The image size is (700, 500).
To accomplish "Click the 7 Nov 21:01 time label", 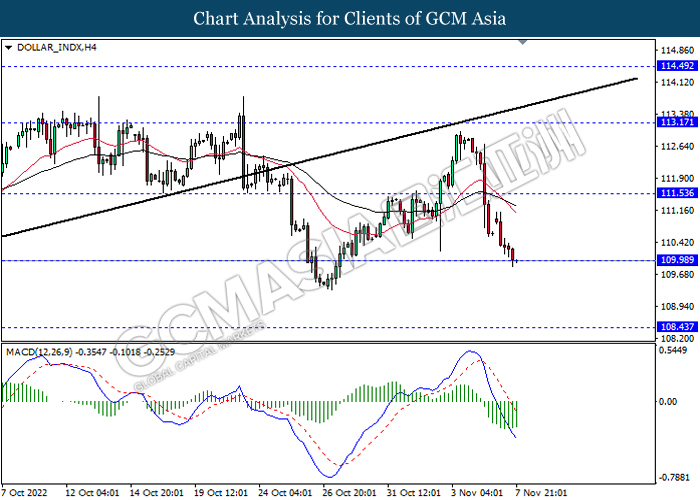I will 541,493.
